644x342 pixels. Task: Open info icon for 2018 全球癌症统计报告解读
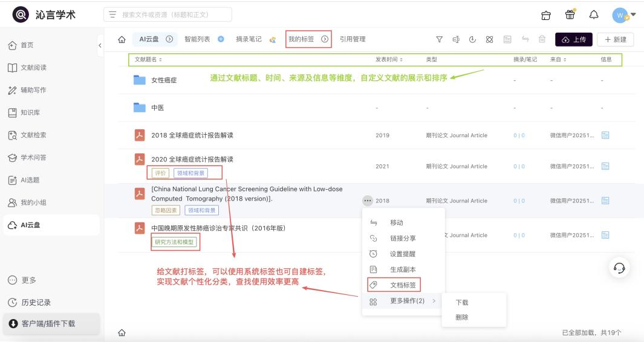coord(605,135)
